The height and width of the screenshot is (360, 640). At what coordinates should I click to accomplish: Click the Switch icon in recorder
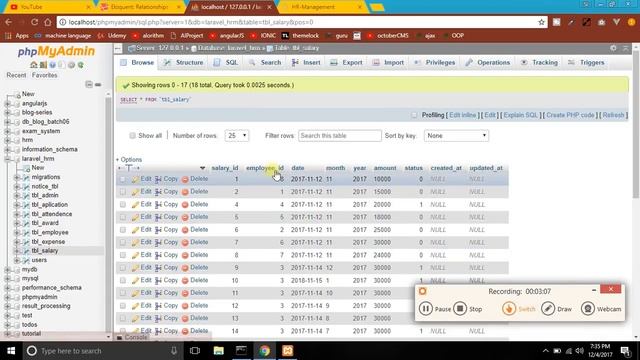click(x=509, y=309)
